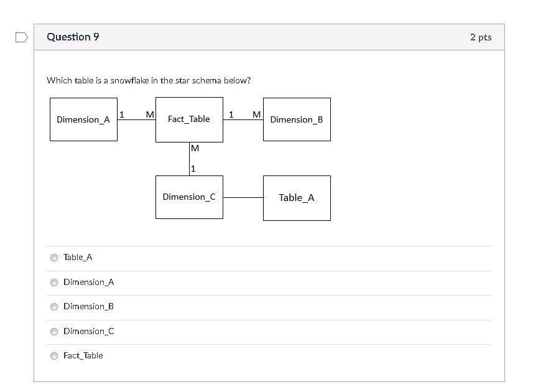This screenshot has height=392, width=533.
Task: Click the Table_A answer label text
Action: click(78, 258)
